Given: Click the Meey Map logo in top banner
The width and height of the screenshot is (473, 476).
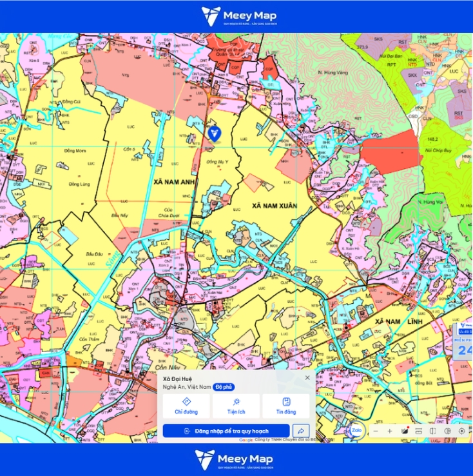Looking at the screenshot, I should 239,16.
